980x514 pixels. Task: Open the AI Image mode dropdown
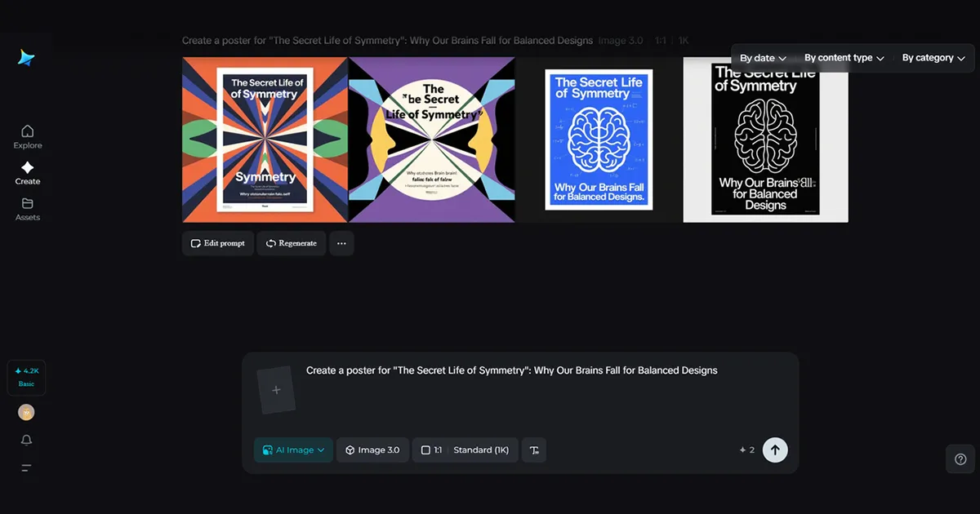(x=293, y=450)
